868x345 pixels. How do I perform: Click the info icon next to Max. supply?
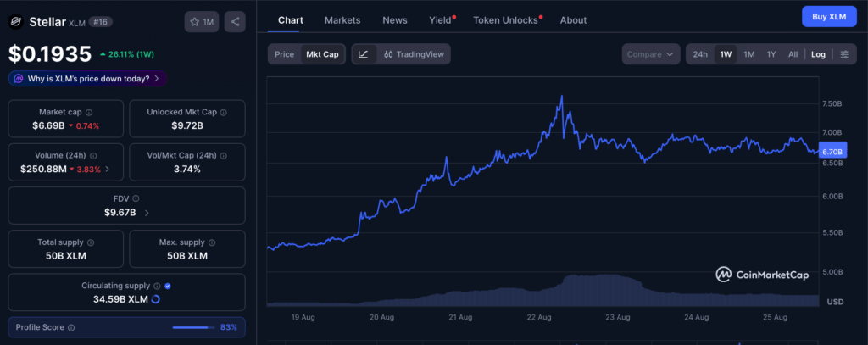[212, 242]
